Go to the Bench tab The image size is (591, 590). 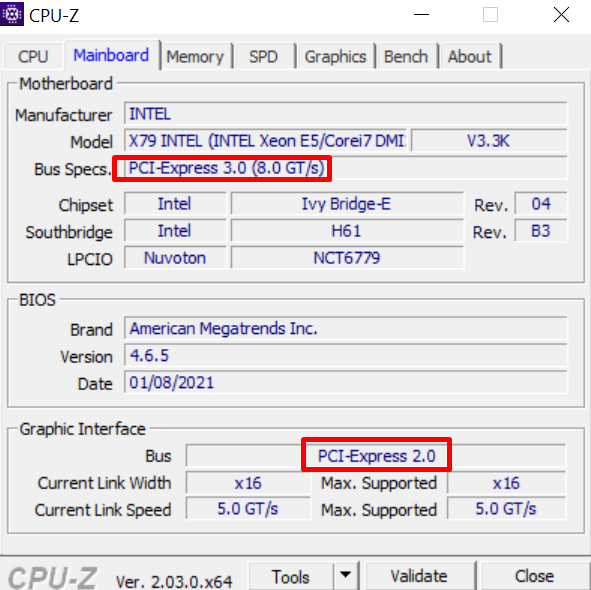point(406,57)
